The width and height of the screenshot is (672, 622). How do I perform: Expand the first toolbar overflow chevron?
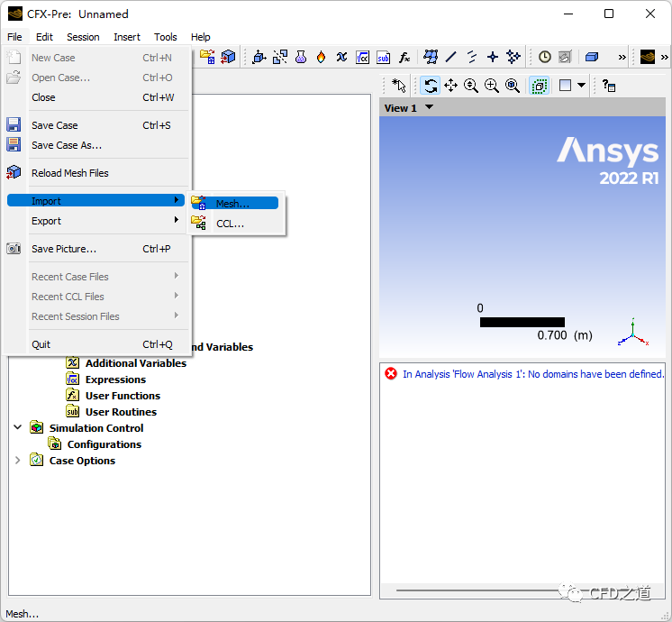pyautogui.click(x=622, y=57)
